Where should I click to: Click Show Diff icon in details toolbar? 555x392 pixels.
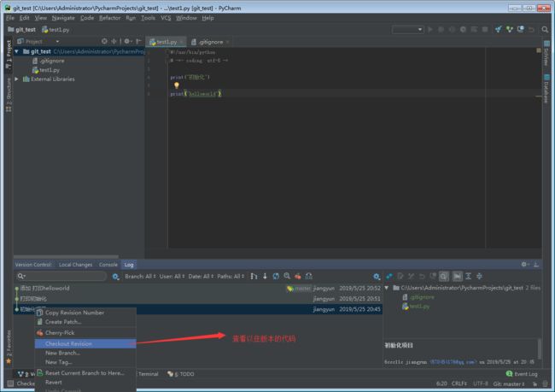pos(389,276)
